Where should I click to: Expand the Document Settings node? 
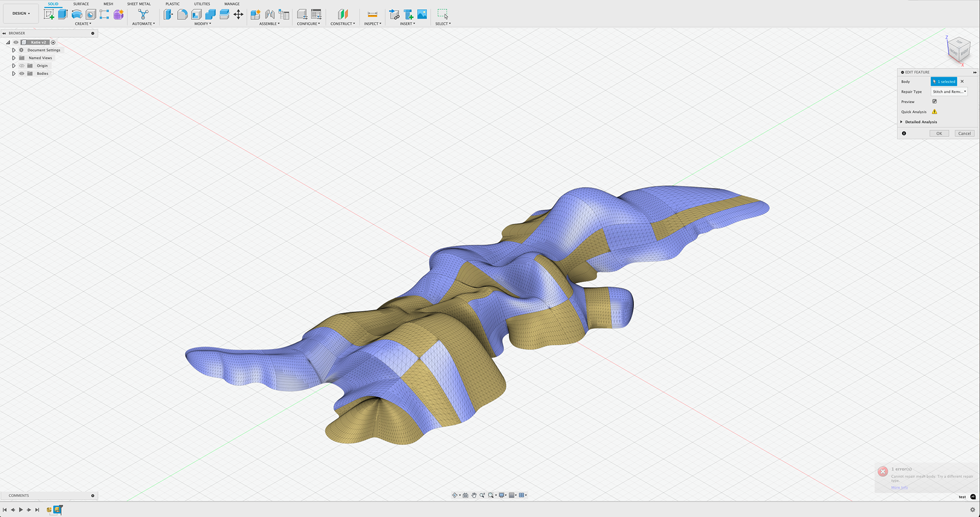[x=14, y=50]
